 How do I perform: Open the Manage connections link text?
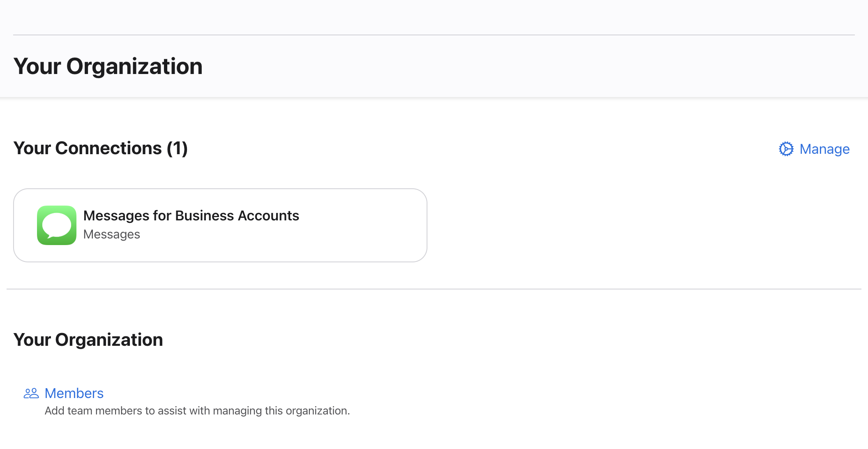(824, 149)
